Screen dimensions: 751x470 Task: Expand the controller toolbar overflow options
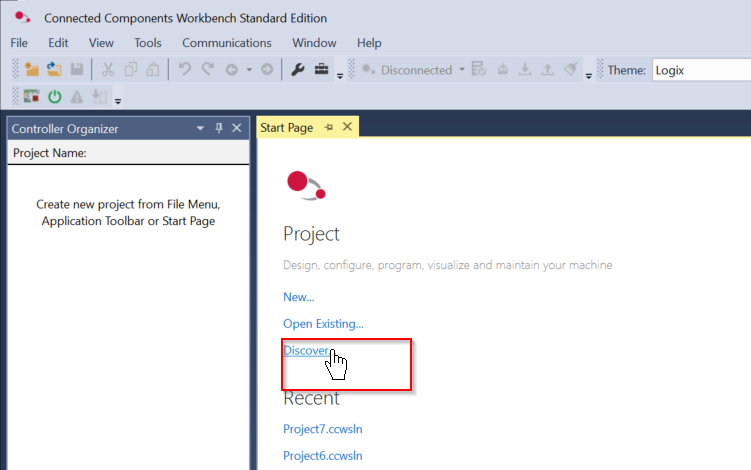coord(589,76)
